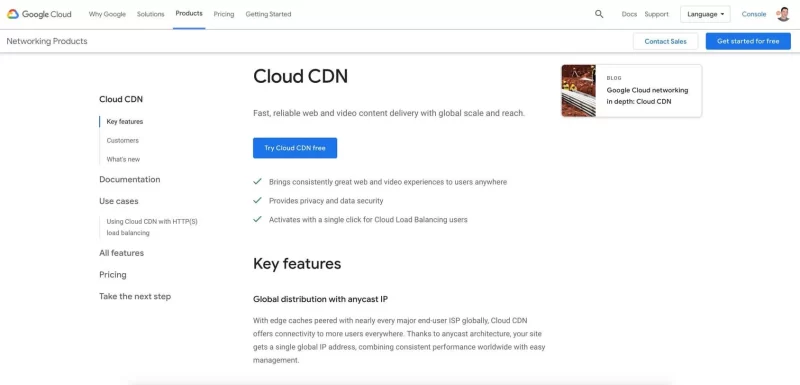
Task: Open the user profile avatar
Action: pos(783,14)
